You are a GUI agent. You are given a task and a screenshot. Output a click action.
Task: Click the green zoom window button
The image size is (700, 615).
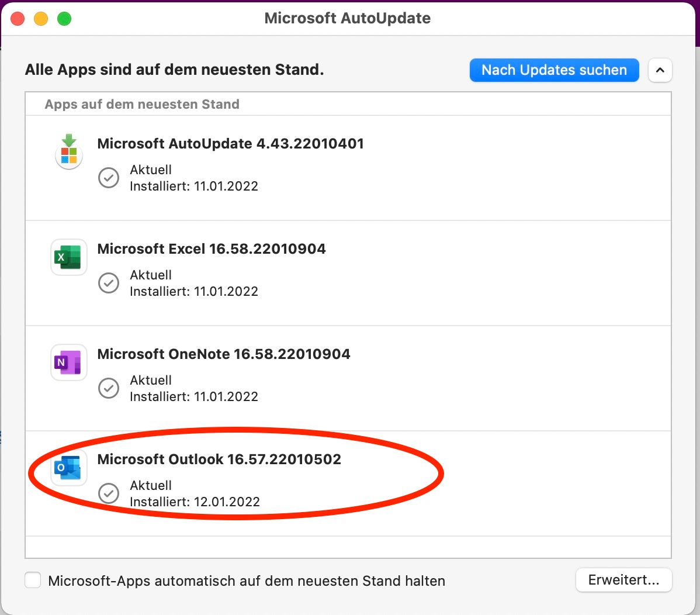coord(64,19)
